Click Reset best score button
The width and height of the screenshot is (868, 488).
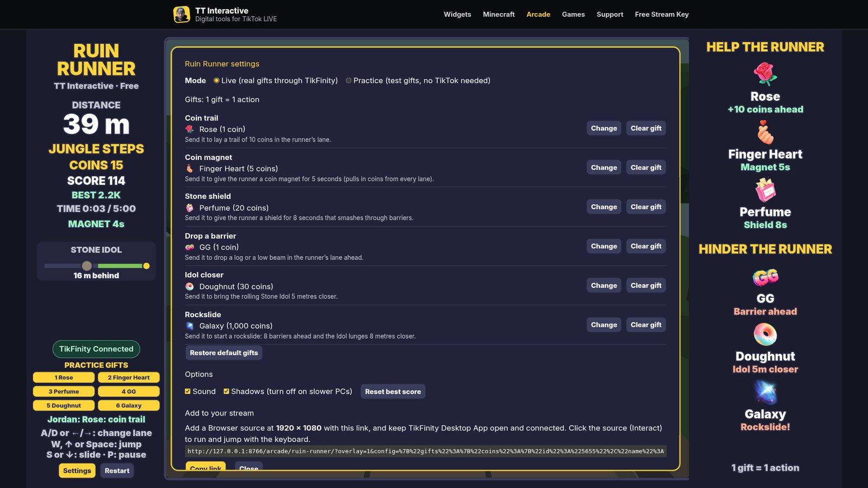(393, 391)
